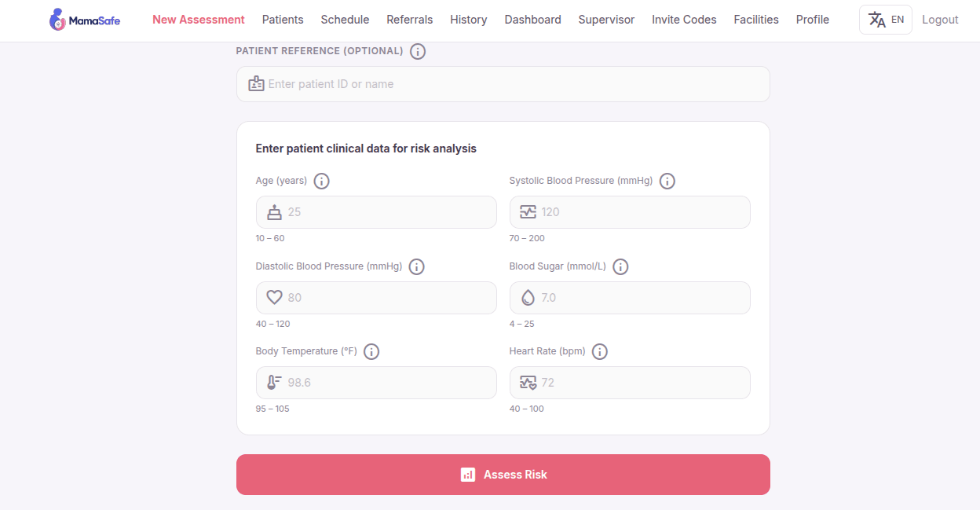Click the '95 – 105' temperature range hint
The width and height of the screenshot is (980, 510).
click(x=272, y=409)
